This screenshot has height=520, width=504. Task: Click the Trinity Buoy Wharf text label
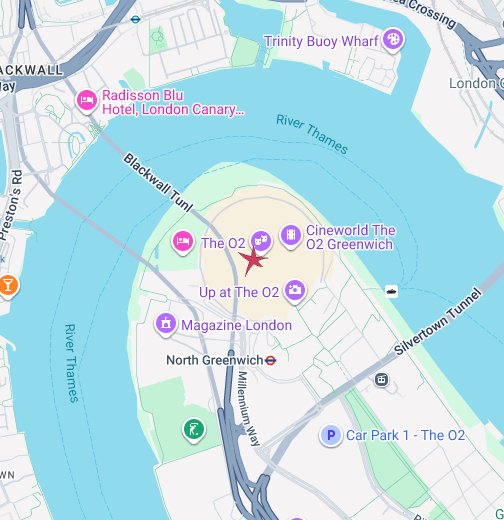[x=322, y=41]
